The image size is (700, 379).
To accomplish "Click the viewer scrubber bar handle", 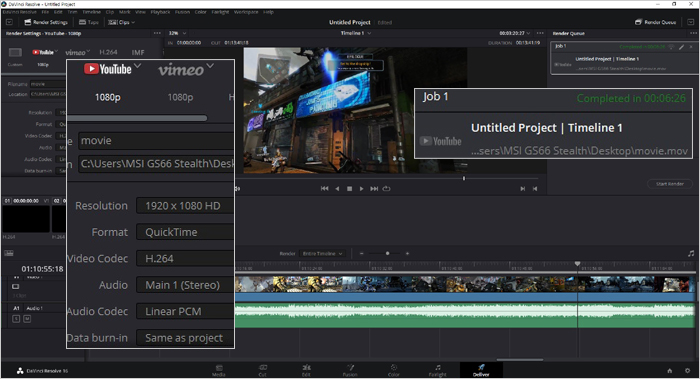I will [x=464, y=178].
